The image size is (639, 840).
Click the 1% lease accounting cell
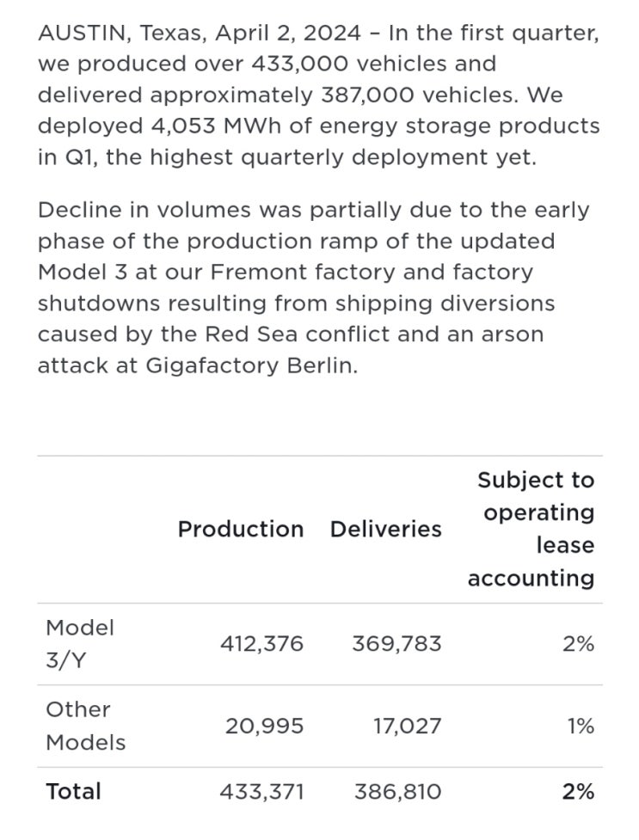580,726
